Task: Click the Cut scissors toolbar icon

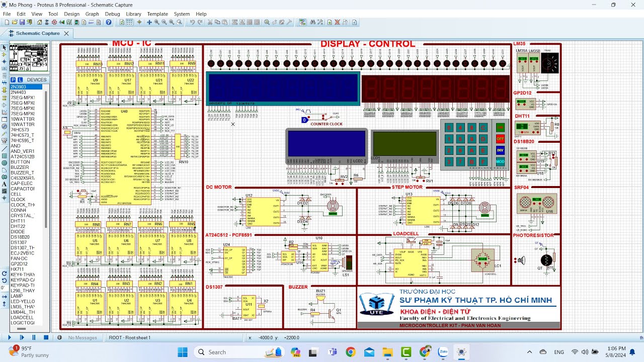Action: click(x=210, y=22)
